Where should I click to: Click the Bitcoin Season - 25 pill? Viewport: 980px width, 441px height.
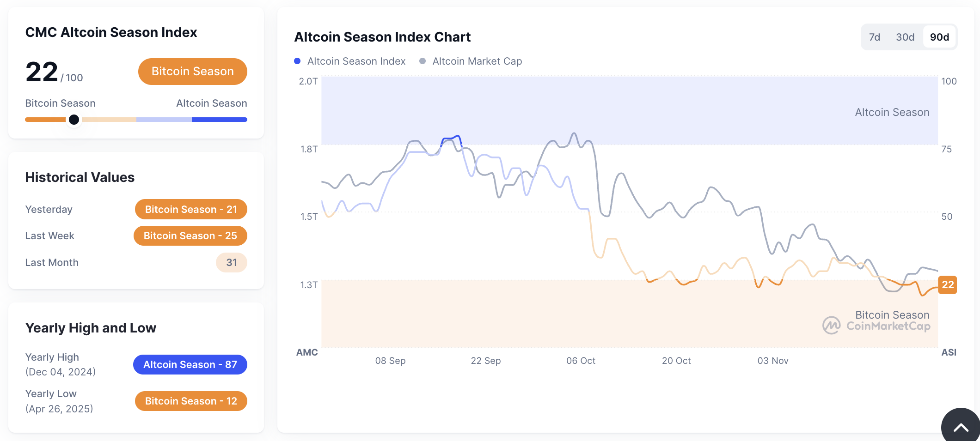click(x=190, y=236)
